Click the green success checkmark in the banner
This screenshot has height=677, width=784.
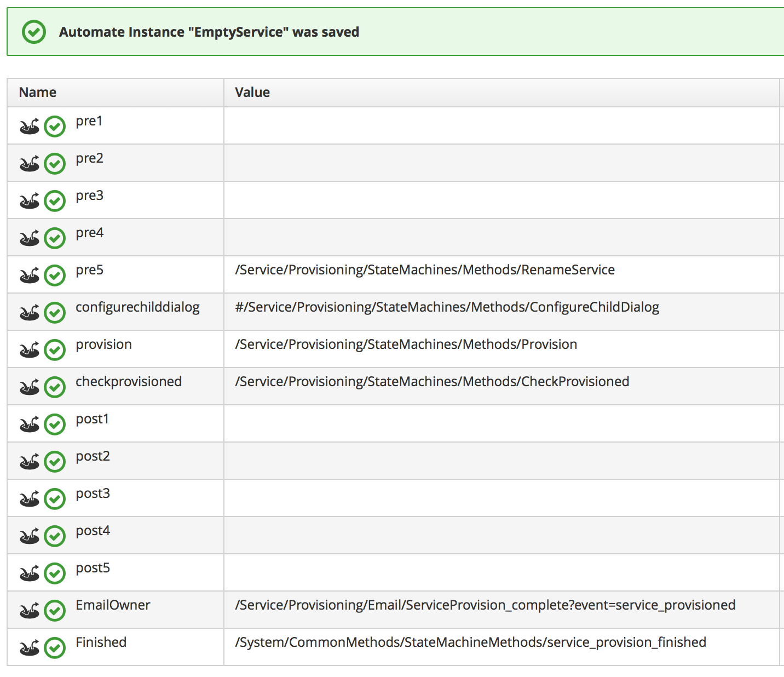click(33, 32)
